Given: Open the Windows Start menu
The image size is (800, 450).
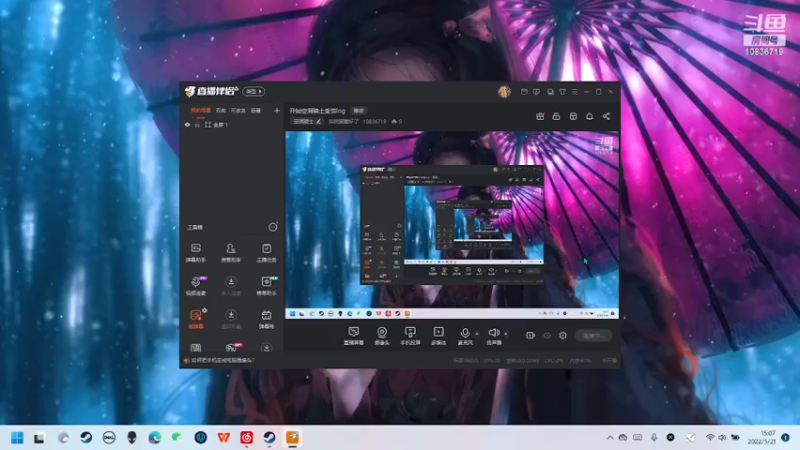Looking at the screenshot, I should click(x=17, y=438).
